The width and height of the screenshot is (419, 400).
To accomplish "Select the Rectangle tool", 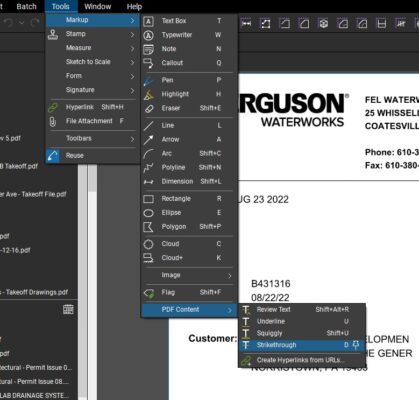I will [x=189, y=199].
